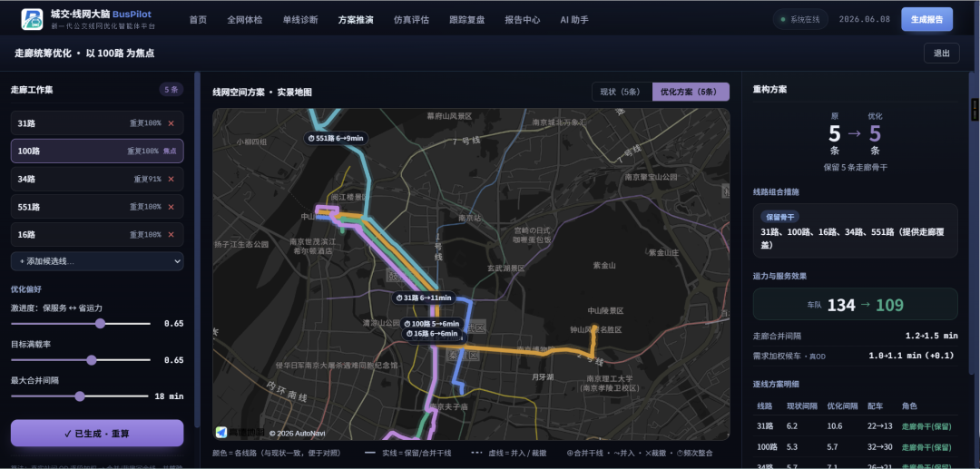Click the 重复91% label for 34路
Screen dimensions: 980x469
[x=147, y=180]
